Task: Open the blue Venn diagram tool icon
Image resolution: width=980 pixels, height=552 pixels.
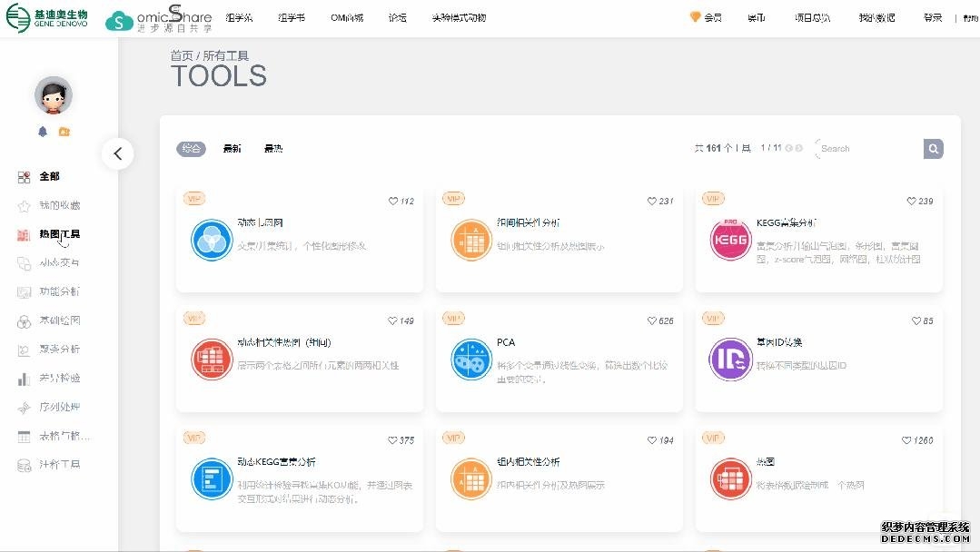Action: coord(212,241)
